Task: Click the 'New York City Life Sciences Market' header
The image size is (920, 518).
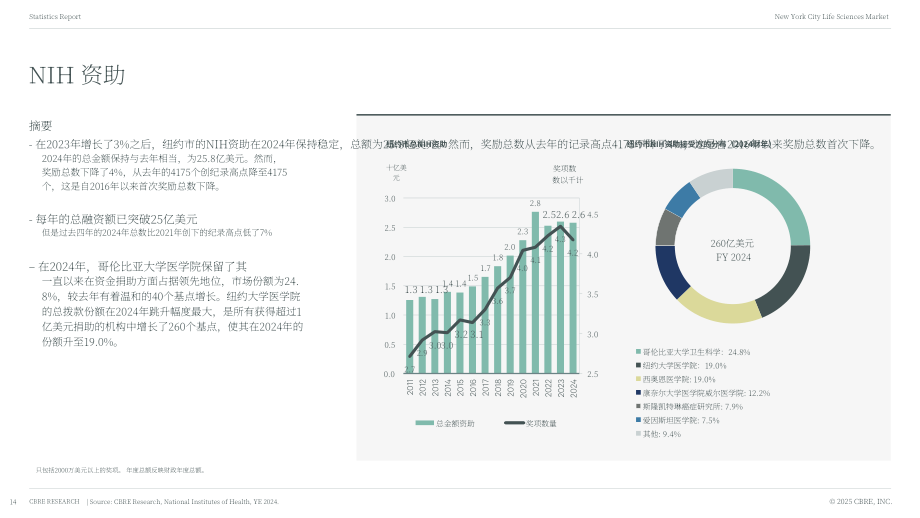Action: 831,16
